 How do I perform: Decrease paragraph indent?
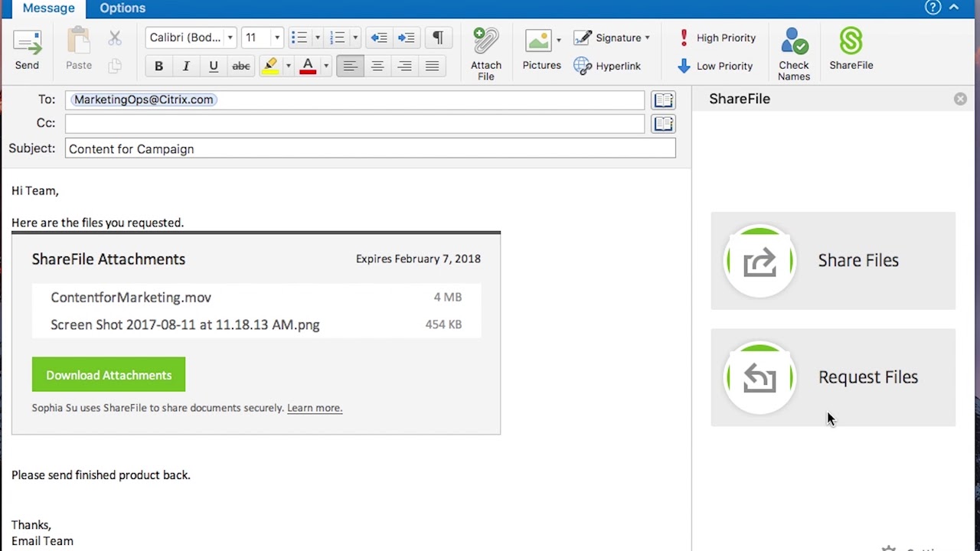coord(379,37)
